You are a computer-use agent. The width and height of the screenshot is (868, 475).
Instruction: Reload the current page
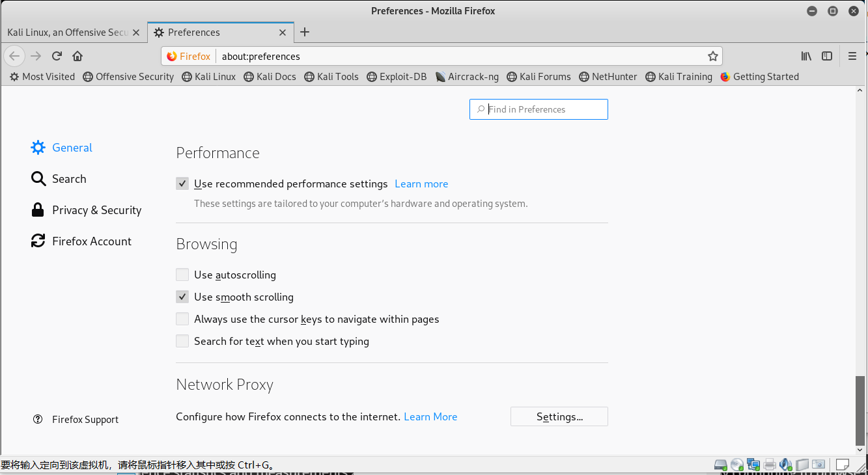click(x=57, y=56)
